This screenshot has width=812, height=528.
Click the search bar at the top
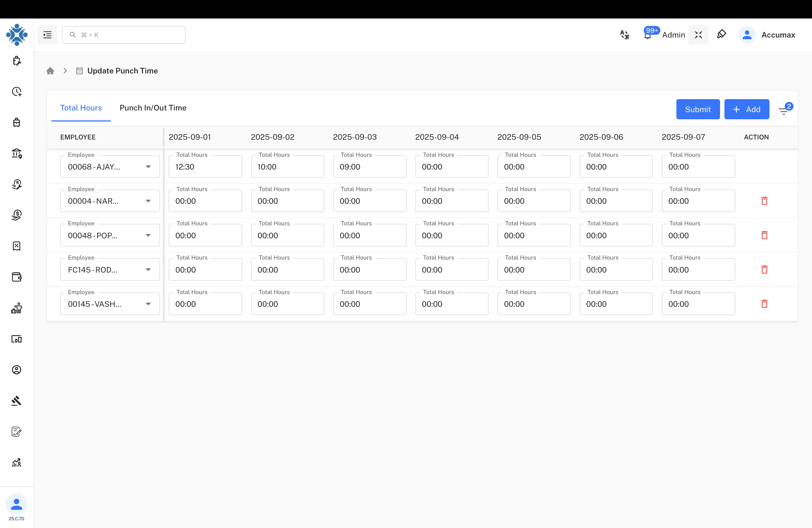pos(123,35)
